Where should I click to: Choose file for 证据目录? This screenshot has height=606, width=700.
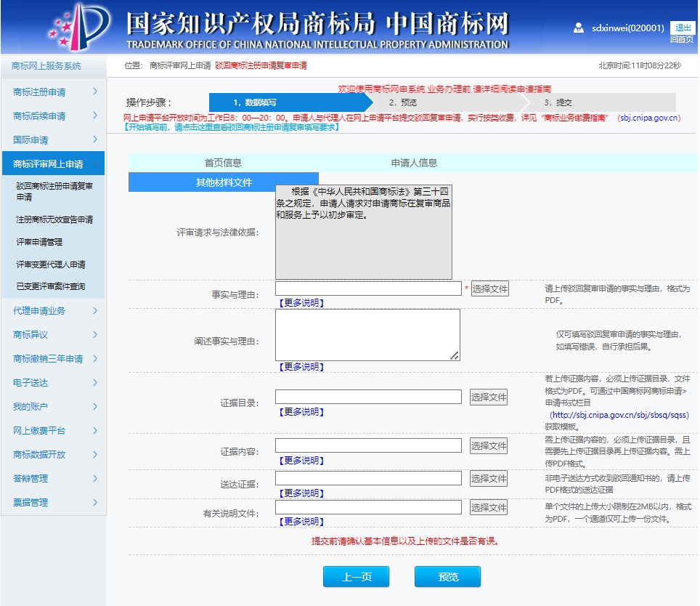coord(489,397)
